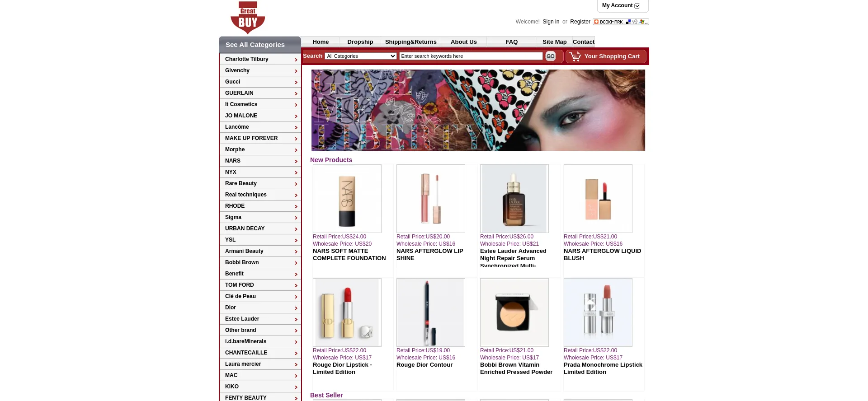The width and height of the screenshot is (868, 401).
Task: Open the NARS Soft Matte Foundation thumbnail
Action: (x=347, y=199)
